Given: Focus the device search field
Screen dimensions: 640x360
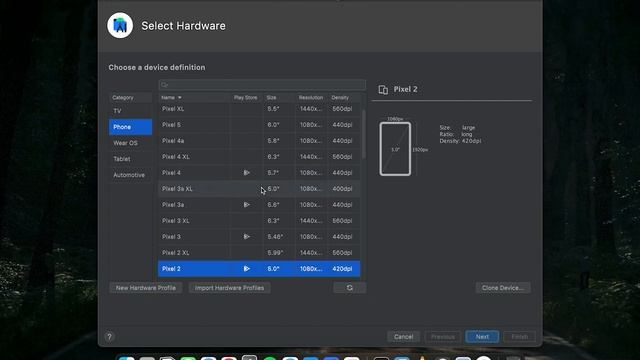Looking at the screenshot, I should click(262, 84).
